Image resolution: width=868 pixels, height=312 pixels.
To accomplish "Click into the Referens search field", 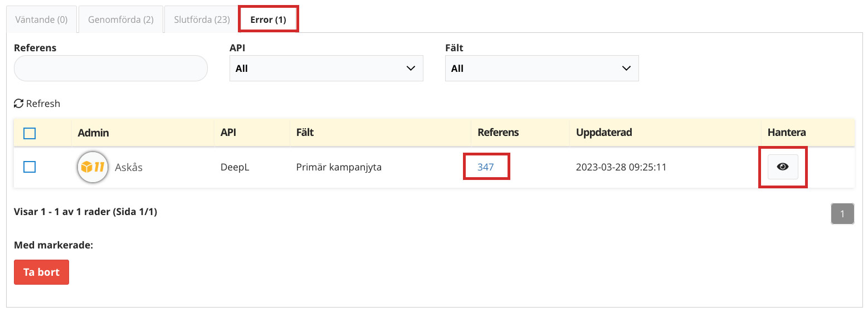I will click(111, 69).
